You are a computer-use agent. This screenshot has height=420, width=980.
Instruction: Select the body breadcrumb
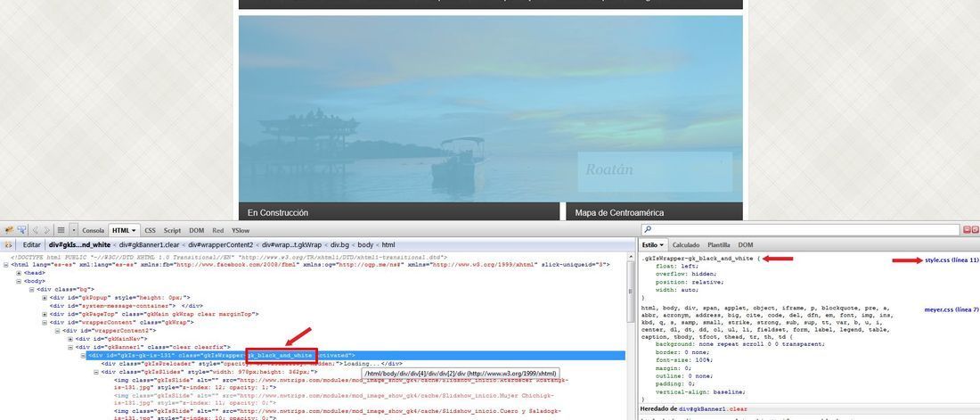(x=365, y=244)
